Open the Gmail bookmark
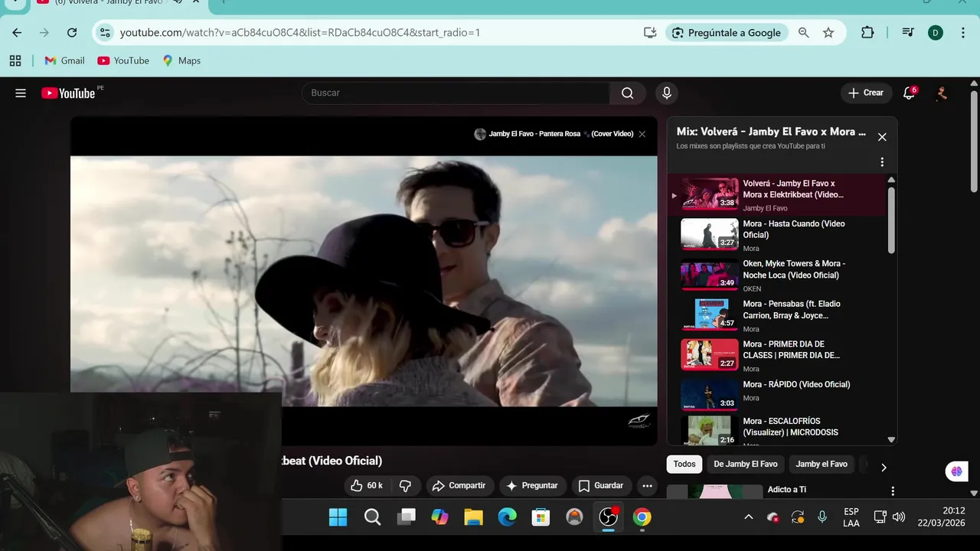Viewport: 980px width, 551px height. tap(64, 60)
